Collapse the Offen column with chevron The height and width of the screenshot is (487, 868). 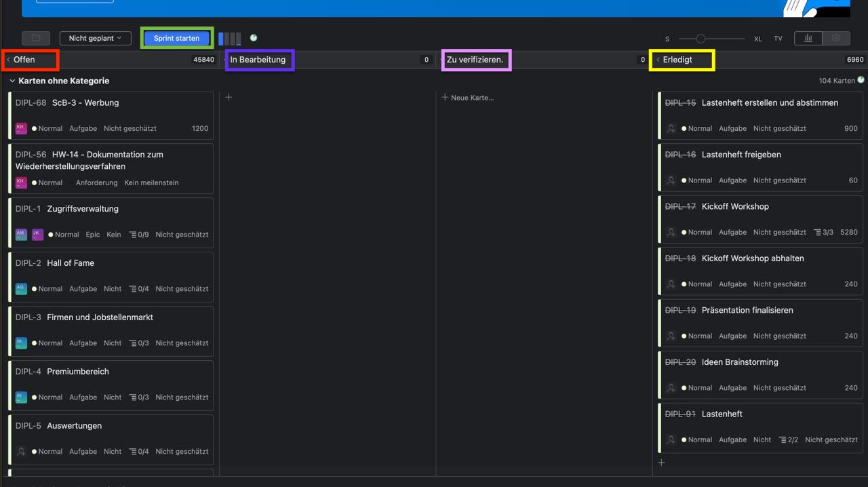pos(8,60)
